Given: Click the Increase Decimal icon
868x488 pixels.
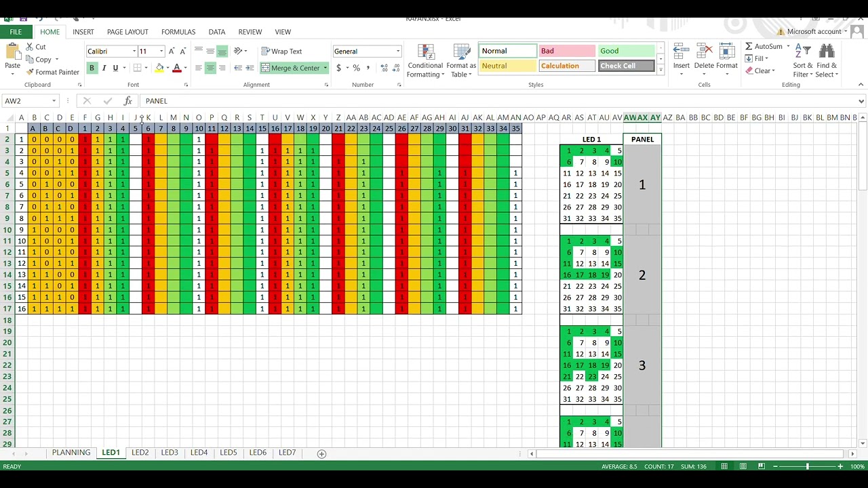Looking at the screenshot, I should pyautogui.click(x=384, y=68).
